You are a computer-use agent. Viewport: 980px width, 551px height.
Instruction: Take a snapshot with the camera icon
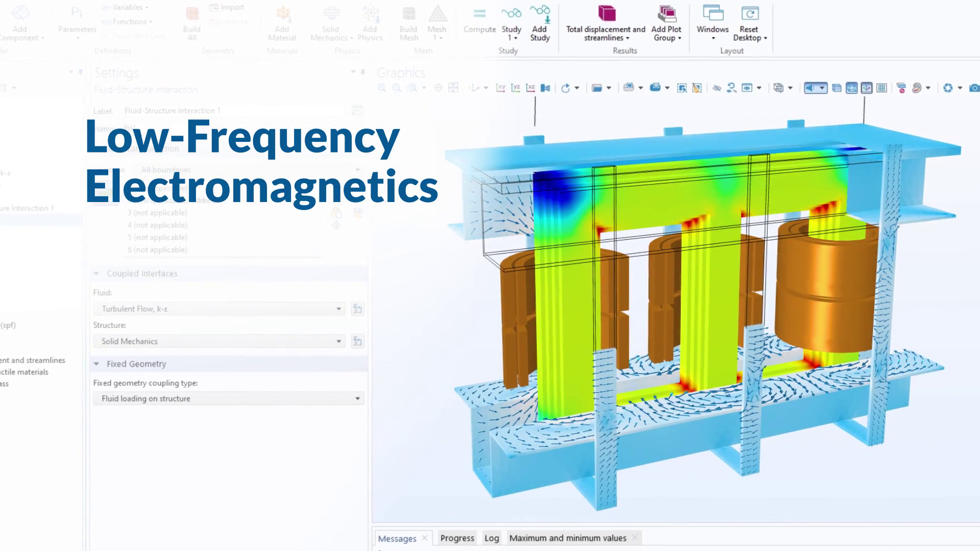click(x=974, y=88)
